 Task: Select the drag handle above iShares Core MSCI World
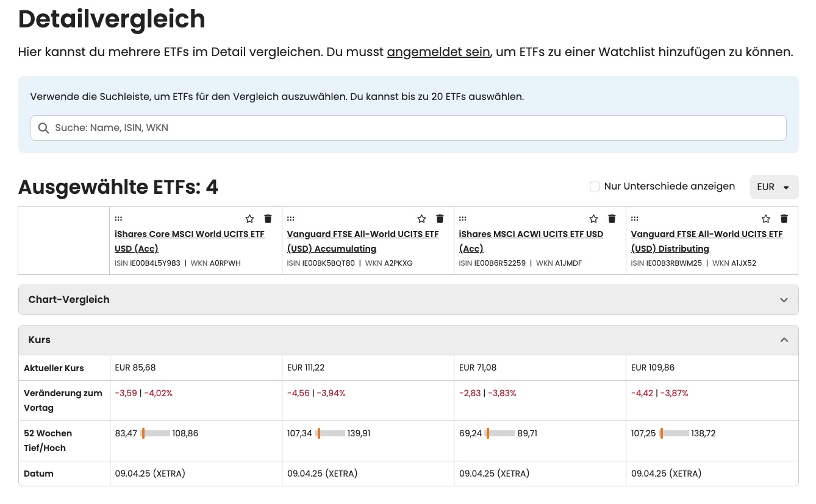coord(118,218)
